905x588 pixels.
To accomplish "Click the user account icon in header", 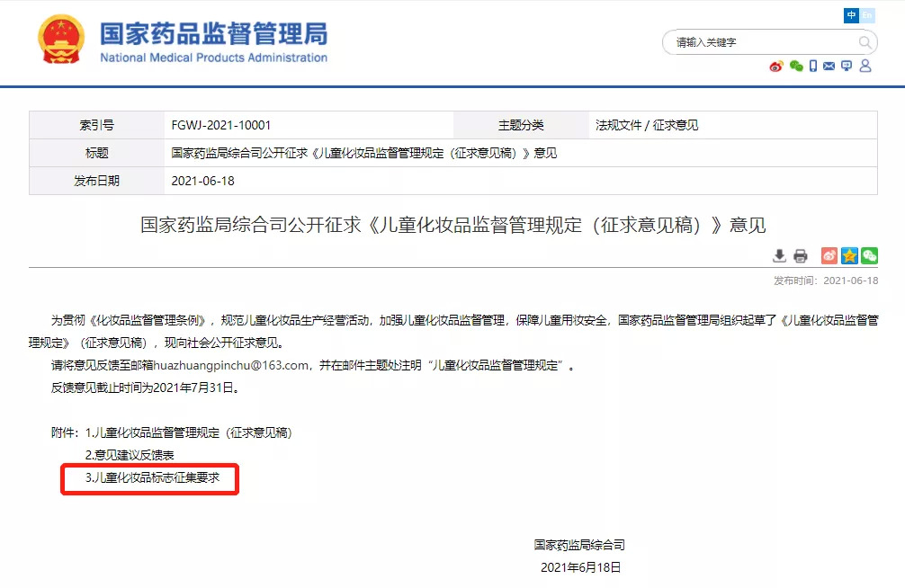I will (x=865, y=66).
